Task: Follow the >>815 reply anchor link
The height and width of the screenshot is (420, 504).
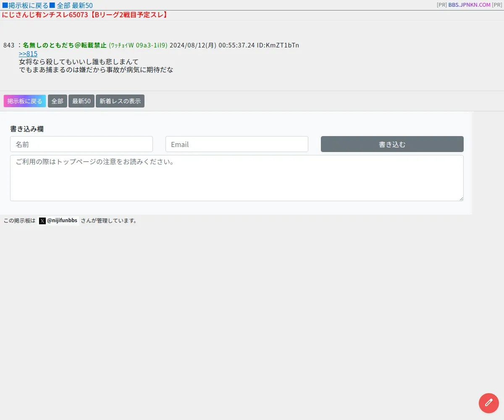Action: [28, 54]
